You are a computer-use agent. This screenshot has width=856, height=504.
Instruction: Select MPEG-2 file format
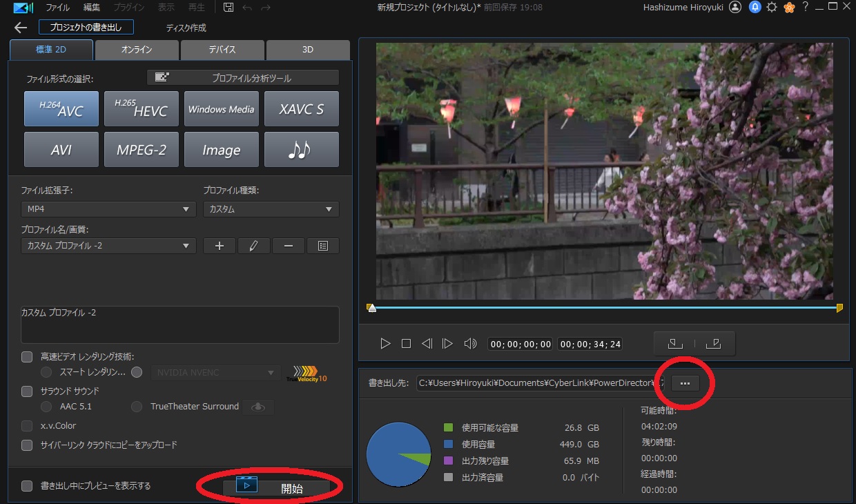tap(142, 150)
